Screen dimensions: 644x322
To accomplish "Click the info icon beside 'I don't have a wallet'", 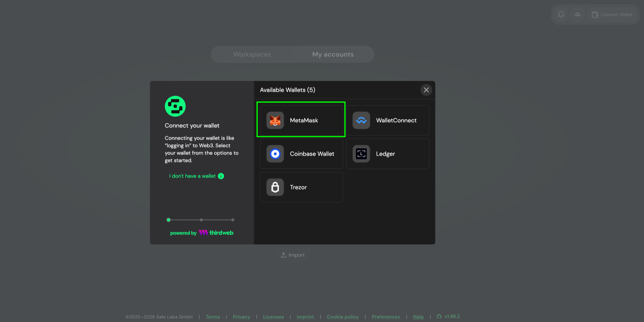I will click(221, 176).
